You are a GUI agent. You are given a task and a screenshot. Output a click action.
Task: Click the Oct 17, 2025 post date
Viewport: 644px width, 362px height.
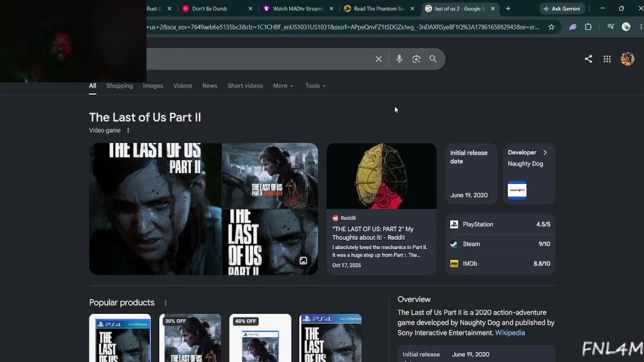click(x=346, y=265)
